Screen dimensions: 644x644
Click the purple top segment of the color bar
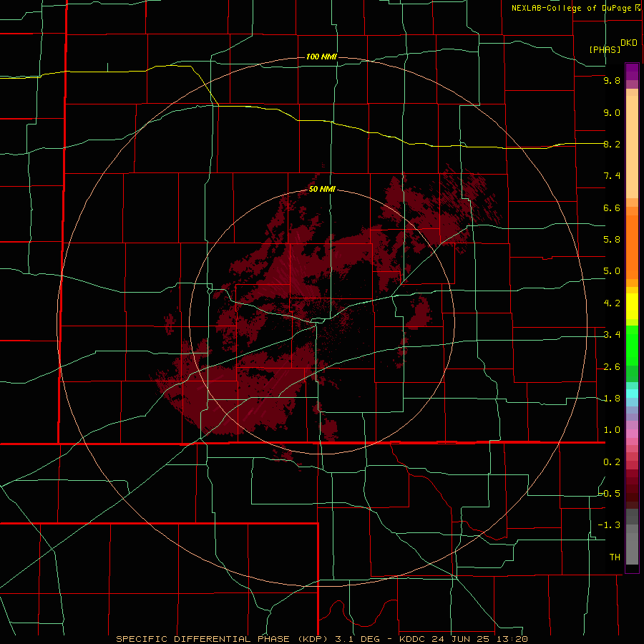coord(632,72)
